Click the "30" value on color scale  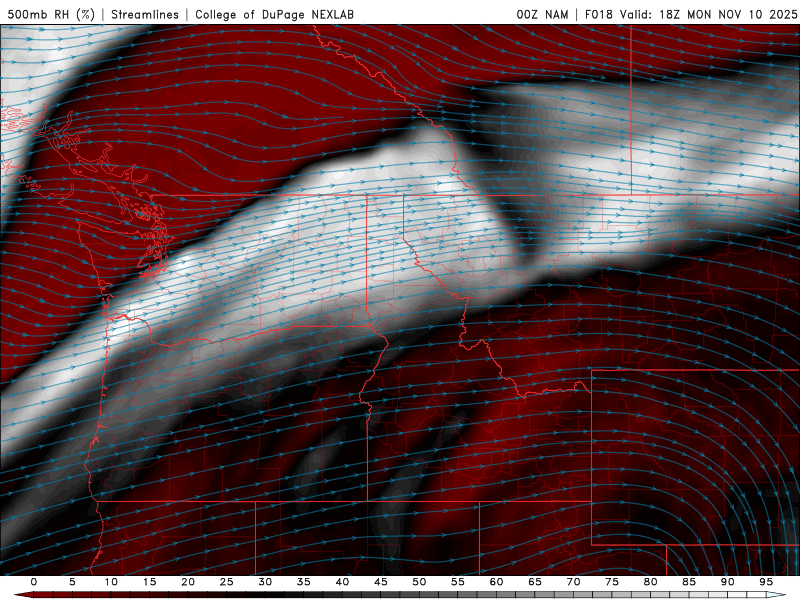(x=265, y=582)
